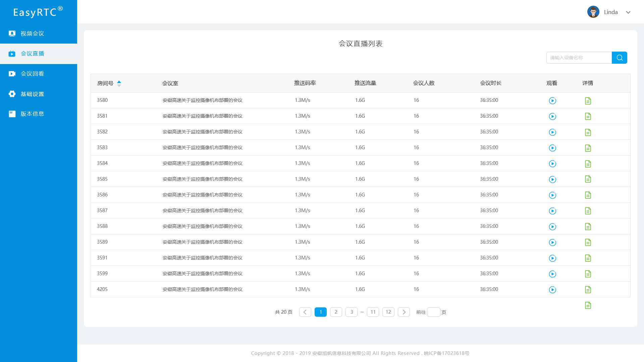Go to the previous page with the left chevron
Viewport: 644px width, 362px height.
[305, 312]
